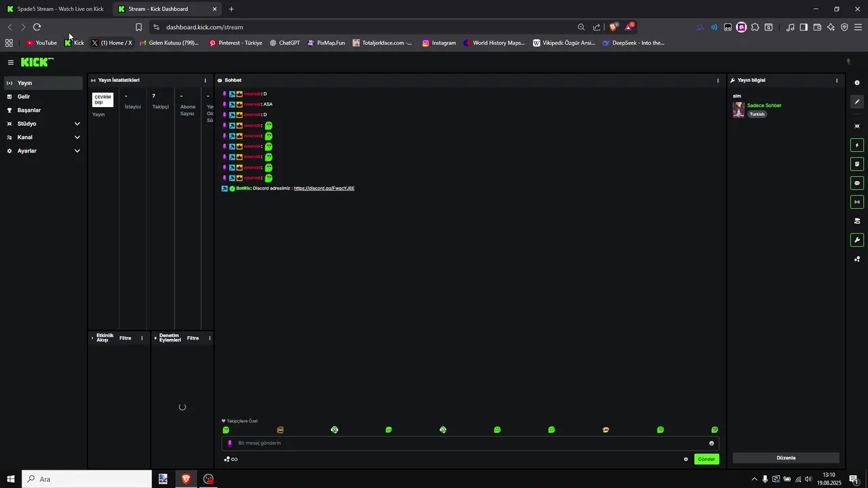The image size is (868, 488).
Task: Open the Yayın İstatistikleri panel options menu
Action: click(x=205, y=80)
